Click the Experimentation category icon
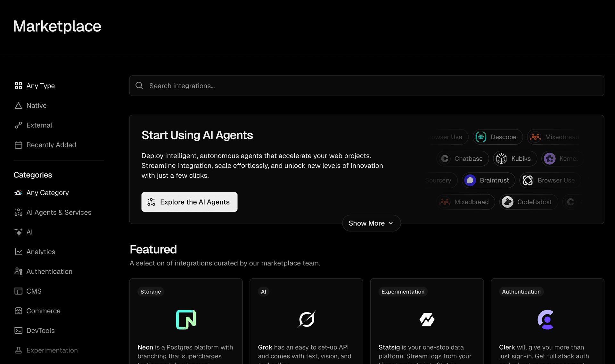 (x=18, y=350)
